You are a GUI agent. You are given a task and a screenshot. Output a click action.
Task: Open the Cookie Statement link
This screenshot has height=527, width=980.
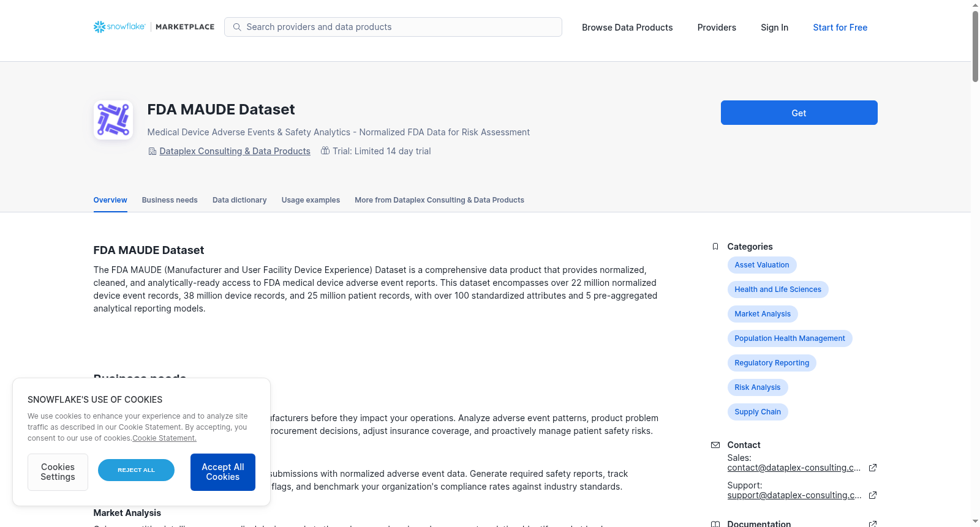click(x=164, y=438)
